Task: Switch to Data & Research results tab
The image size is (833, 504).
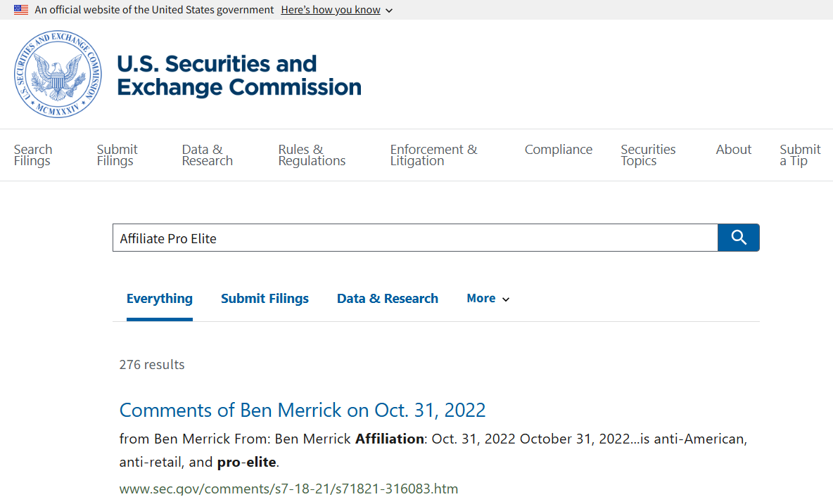Action: (388, 299)
